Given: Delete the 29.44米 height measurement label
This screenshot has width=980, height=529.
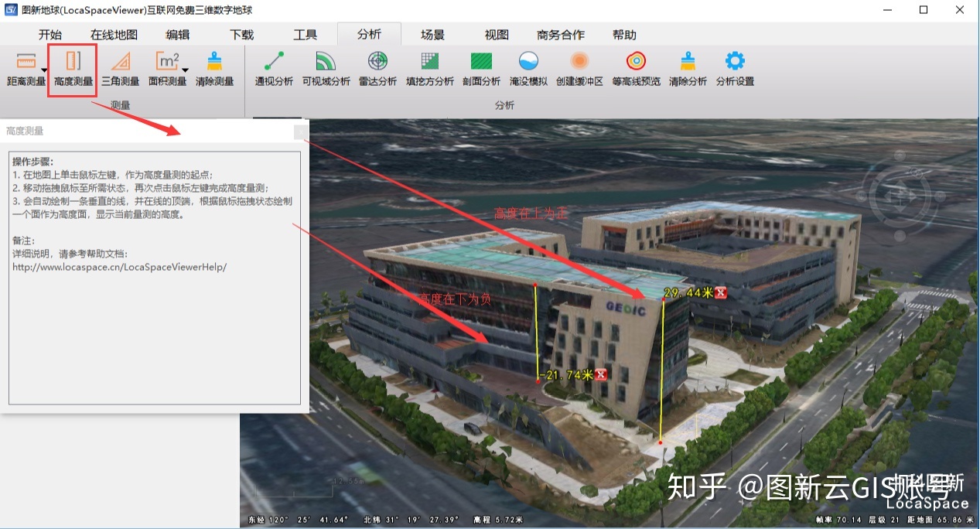Looking at the screenshot, I should [x=721, y=292].
